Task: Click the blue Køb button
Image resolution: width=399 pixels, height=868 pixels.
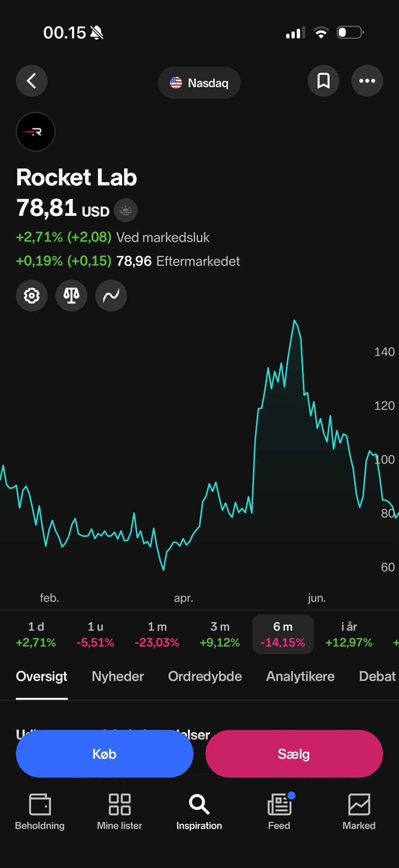Action: [x=104, y=754]
